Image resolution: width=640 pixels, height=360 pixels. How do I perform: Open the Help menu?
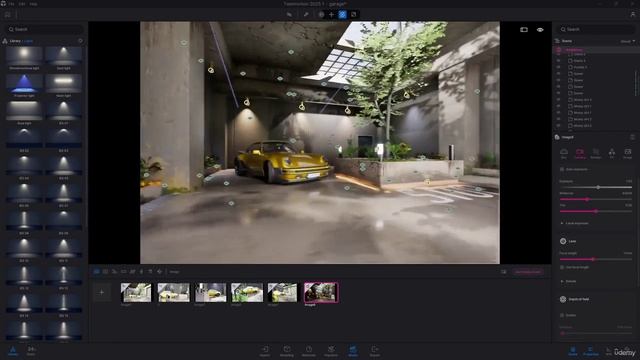click(x=33, y=4)
